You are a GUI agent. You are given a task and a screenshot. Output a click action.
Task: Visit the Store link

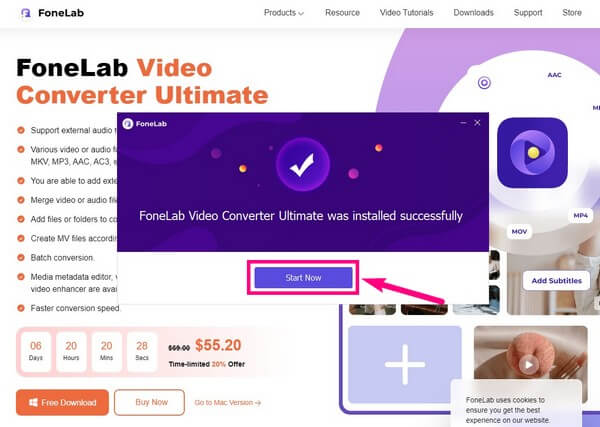(x=572, y=13)
